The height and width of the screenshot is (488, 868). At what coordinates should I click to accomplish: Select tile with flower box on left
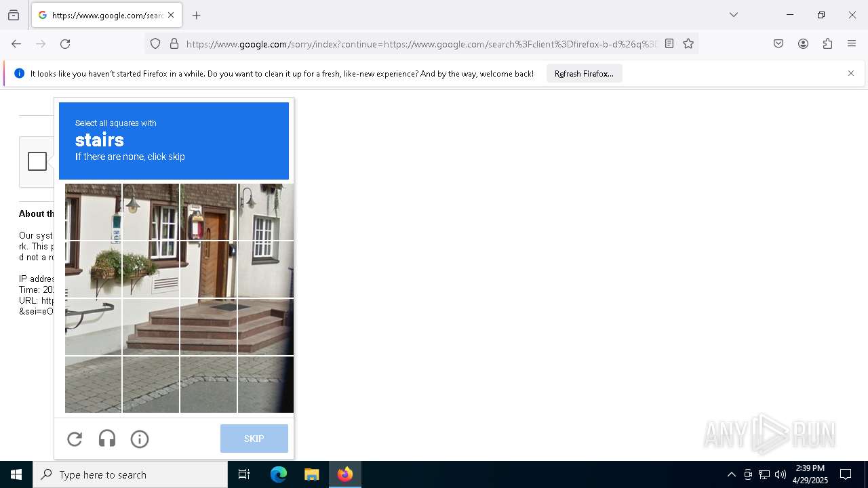click(x=93, y=269)
